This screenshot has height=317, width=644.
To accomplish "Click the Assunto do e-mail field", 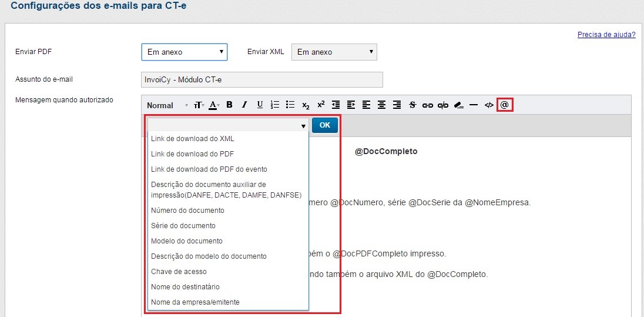I will pos(262,80).
